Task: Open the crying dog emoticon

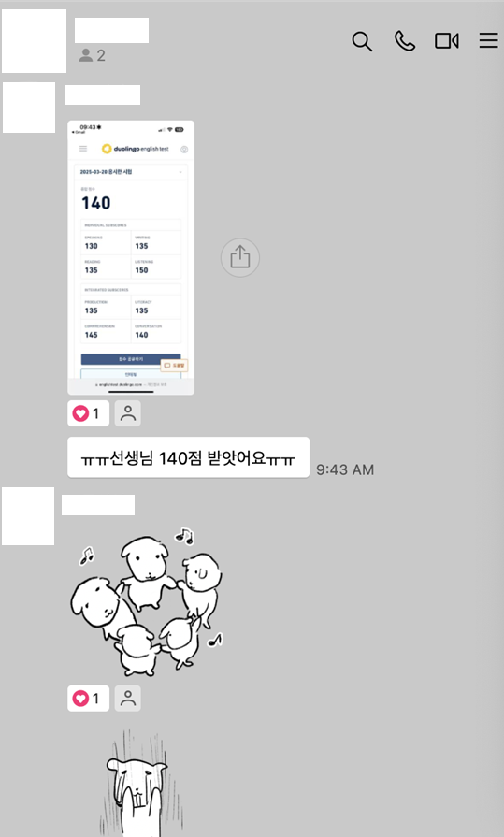Action: pyautogui.click(x=140, y=783)
